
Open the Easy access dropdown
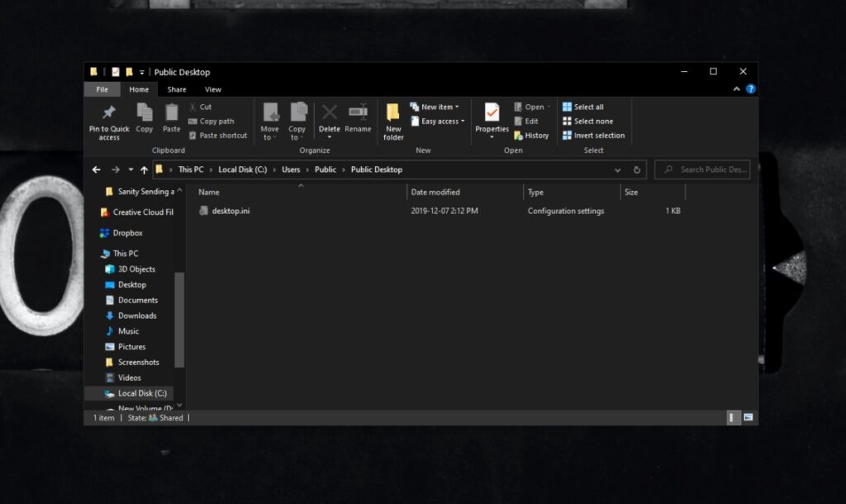[437, 121]
